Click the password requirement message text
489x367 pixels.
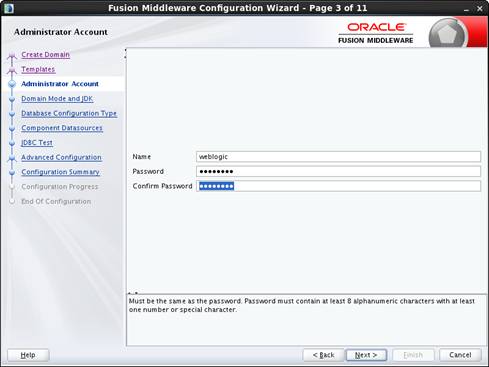point(302,305)
